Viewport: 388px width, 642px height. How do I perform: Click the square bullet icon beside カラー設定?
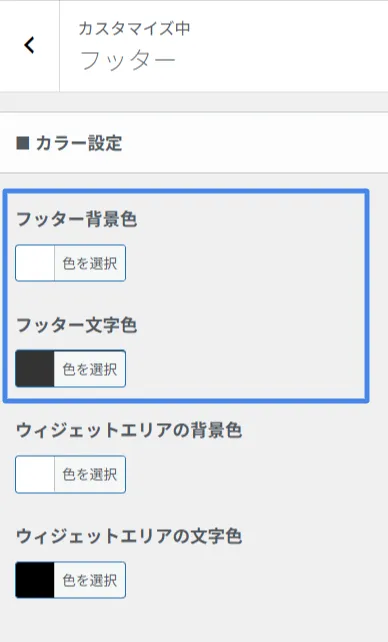[x=23, y=143]
